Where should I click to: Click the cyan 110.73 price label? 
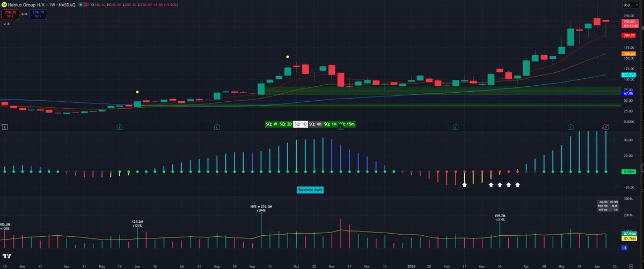pos(628,74)
